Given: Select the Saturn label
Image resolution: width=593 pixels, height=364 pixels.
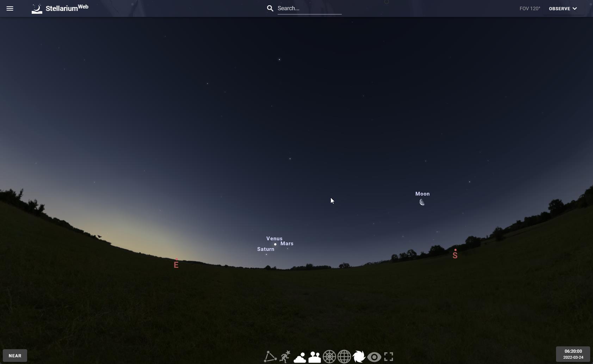Looking at the screenshot, I should click(x=266, y=249).
